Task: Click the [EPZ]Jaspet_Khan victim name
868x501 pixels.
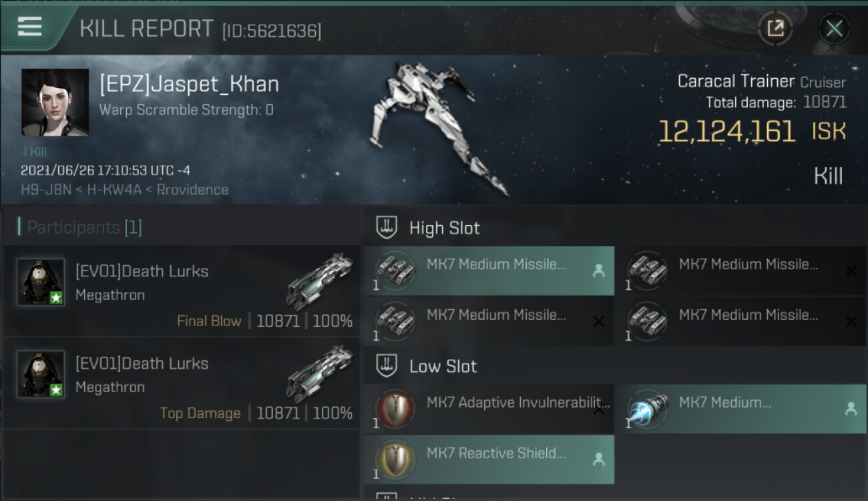Action: tap(189, 84)
